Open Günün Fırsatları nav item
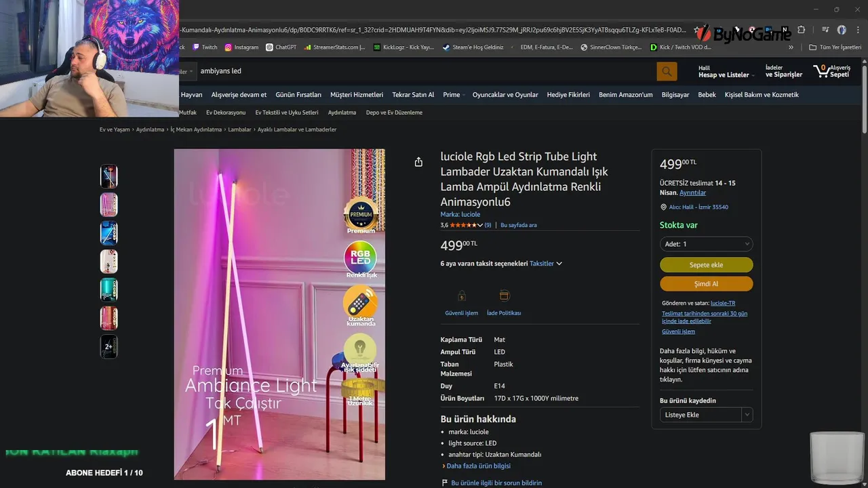Image resolution: width=868 pixels, height=488 pixels. 298,95
